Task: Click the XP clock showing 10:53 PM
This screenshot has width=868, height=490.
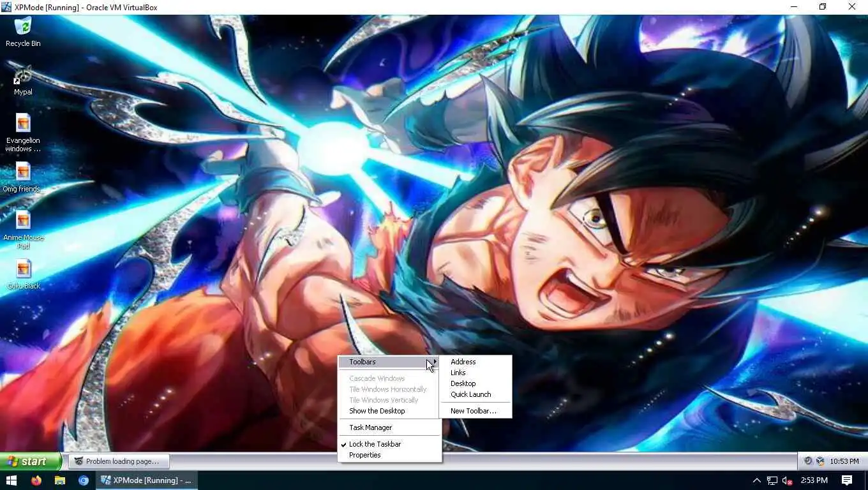Action: (844, 461)
